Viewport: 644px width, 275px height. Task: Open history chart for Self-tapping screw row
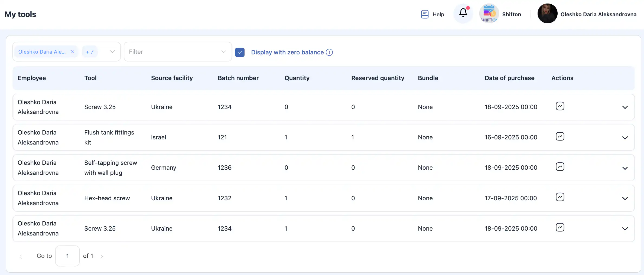pos(560,167)
